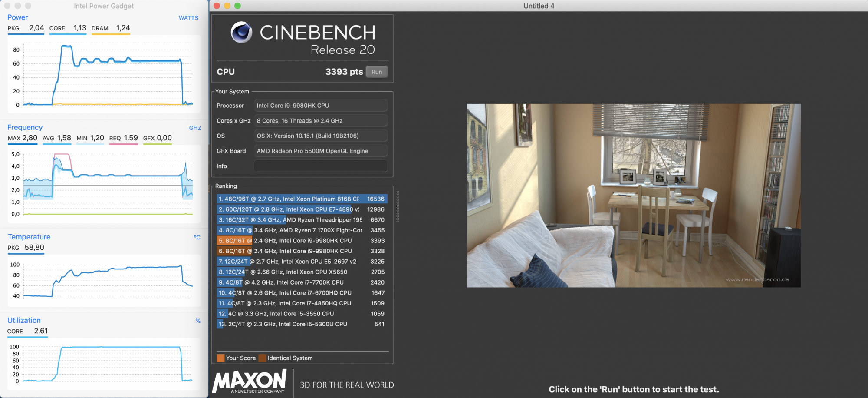Select ranking row 12 Core i5-3550
Viewport: 868px width, 398px height.
[x=302, y=314]
